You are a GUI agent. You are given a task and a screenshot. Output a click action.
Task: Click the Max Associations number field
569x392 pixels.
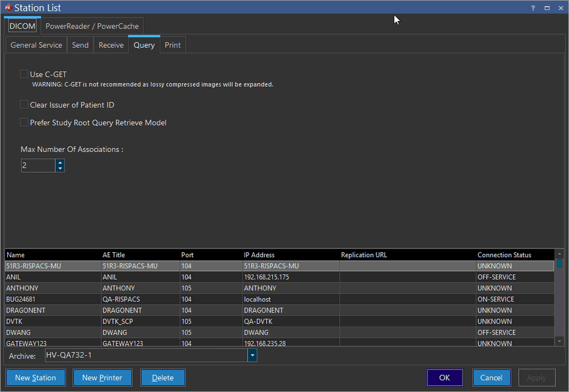(x=38, y=165)
